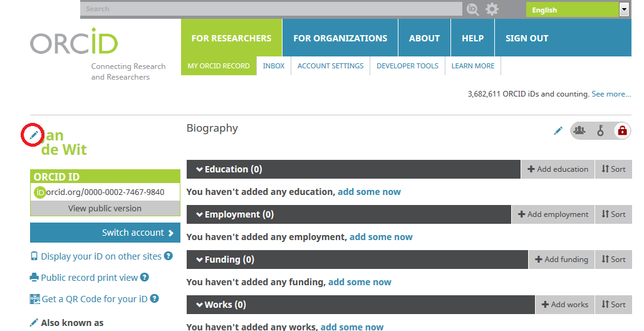Collapse the Works section chevron
This screenshot has height=331, width=644.
pyautogui.click(x=200, y=305)
